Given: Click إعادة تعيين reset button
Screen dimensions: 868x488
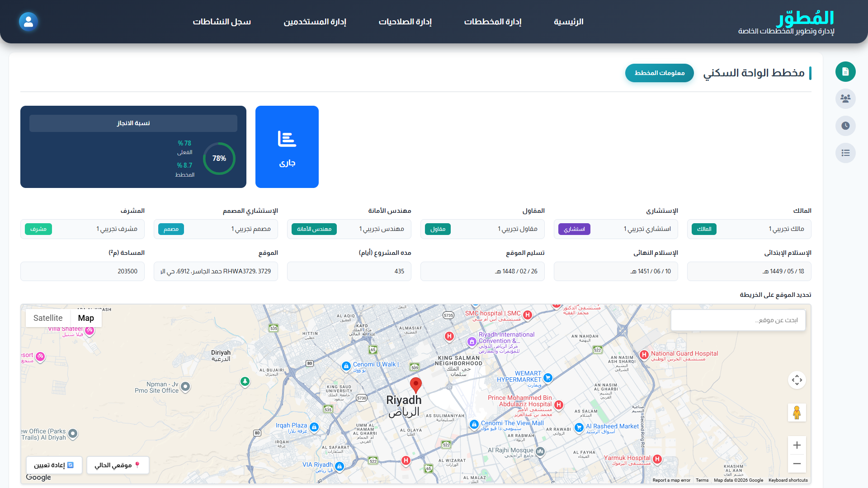Looking at the screenshot, I should click(54, 465).
